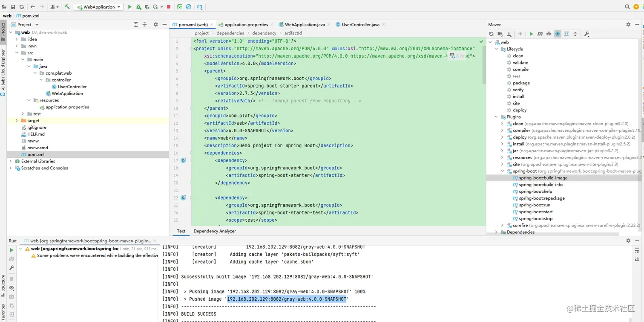Screen dimensions: 644x322
Task: Select WebApplication class in project tree
Action: [67, 93]
